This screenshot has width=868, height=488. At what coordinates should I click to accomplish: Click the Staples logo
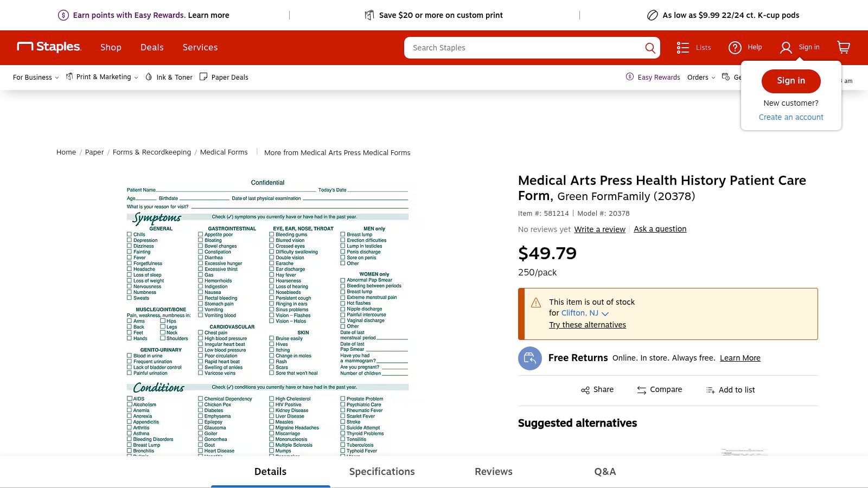tap(49, 47)
